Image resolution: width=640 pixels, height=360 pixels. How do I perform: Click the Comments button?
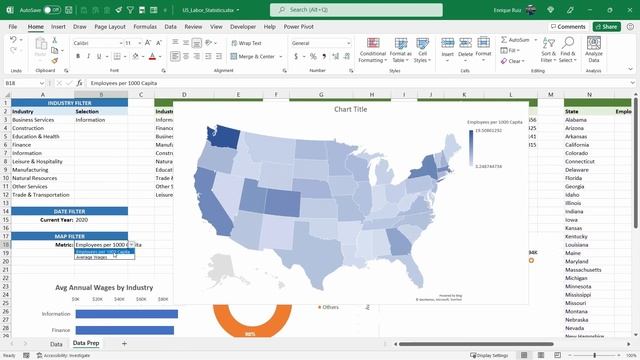point(568,27)
